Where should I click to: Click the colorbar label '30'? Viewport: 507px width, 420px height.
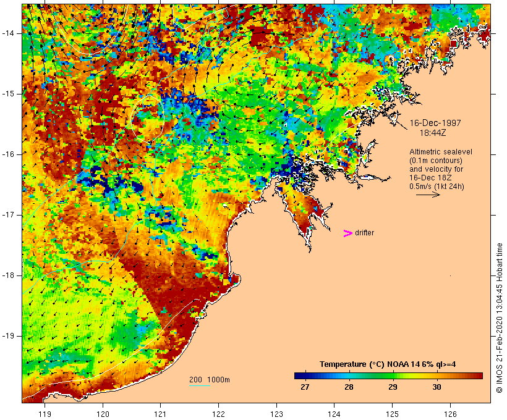click(x=437, y=387)
